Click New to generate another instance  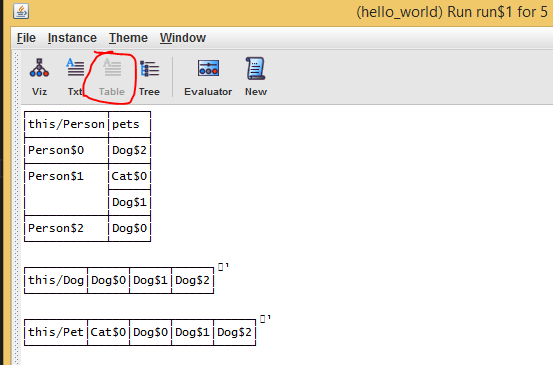point(256,77)
